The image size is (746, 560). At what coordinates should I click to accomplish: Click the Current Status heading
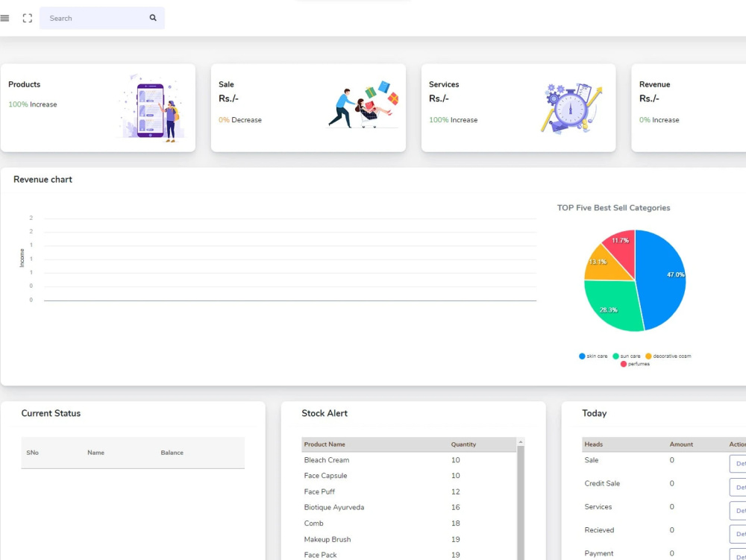click(x=51, y=413)
